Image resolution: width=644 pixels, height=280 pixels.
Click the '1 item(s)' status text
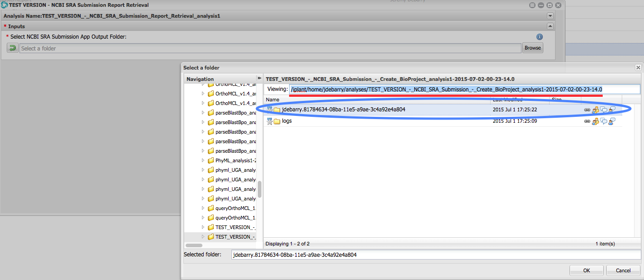(605, 244)
